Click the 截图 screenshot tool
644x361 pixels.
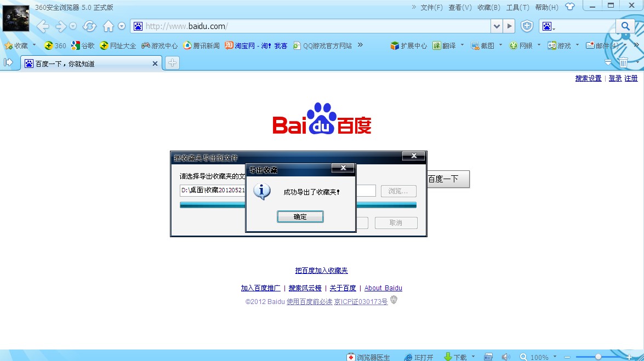point(483,45)
